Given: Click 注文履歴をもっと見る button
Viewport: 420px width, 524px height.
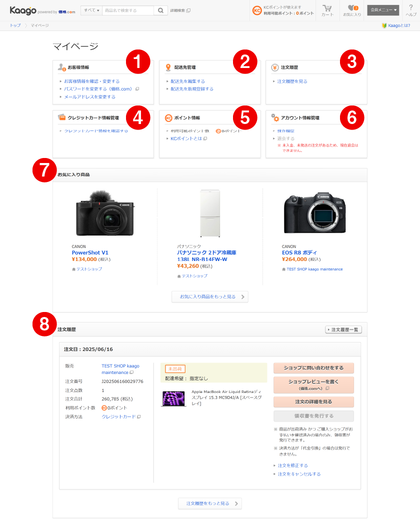Looking at the screenshot, I should (210, 503).
